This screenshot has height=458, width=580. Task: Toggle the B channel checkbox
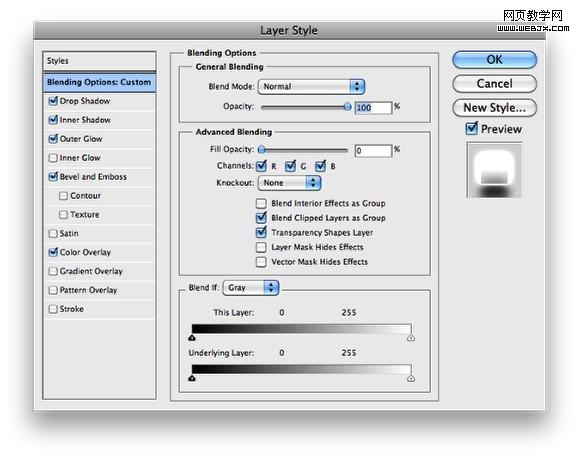(321, 166)
